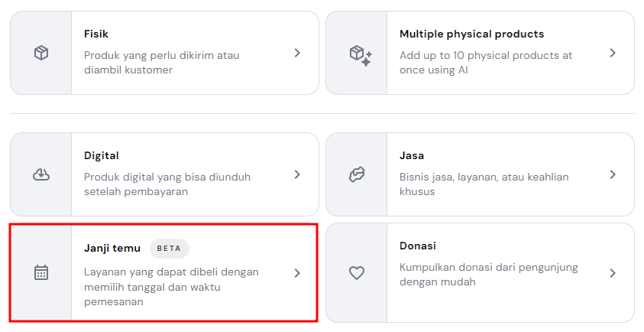Open the Jasa card chevron arrow

(x=612, y=174)
